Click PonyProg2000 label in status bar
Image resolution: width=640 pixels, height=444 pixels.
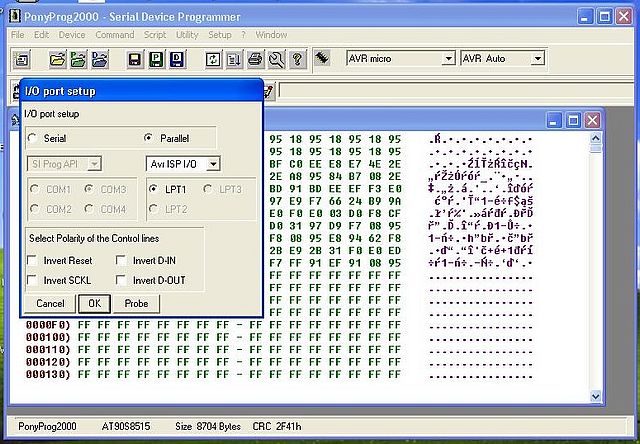47,426
